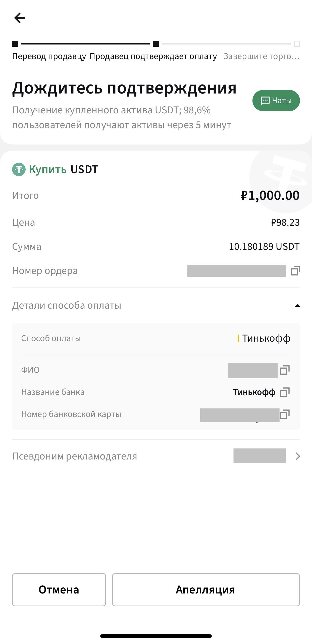Copy the order number
This screenshot has height=644, width=312.
295,271
